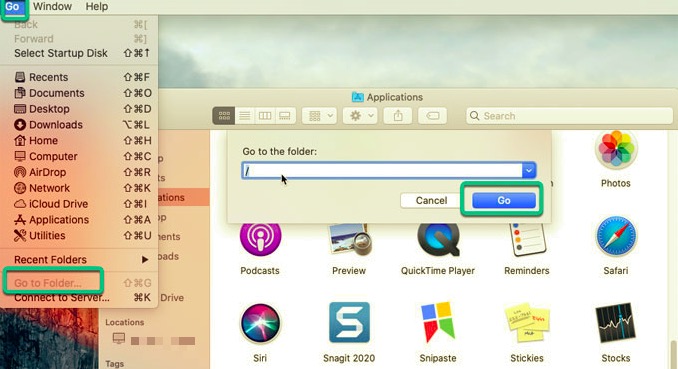Open the Stickies app icon
Screen dimensions: 678x369
[x=527, y=323]
